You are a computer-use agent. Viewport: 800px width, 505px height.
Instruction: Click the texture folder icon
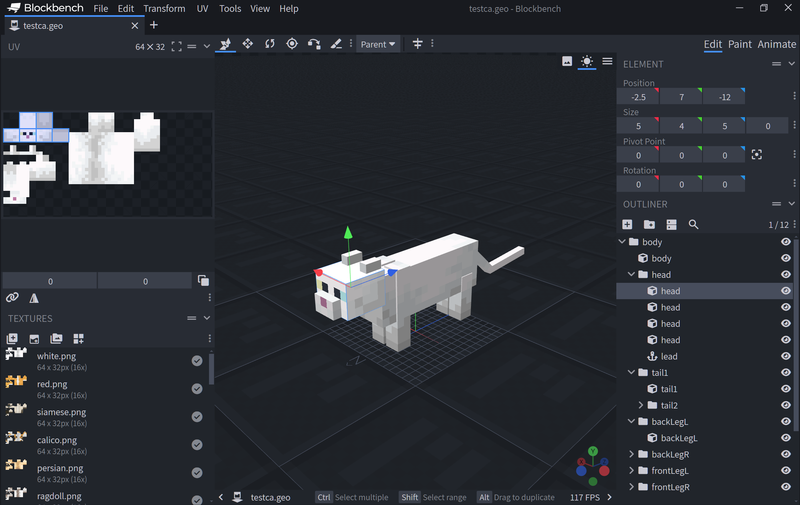pyautogui.click(x=56, y=338)
